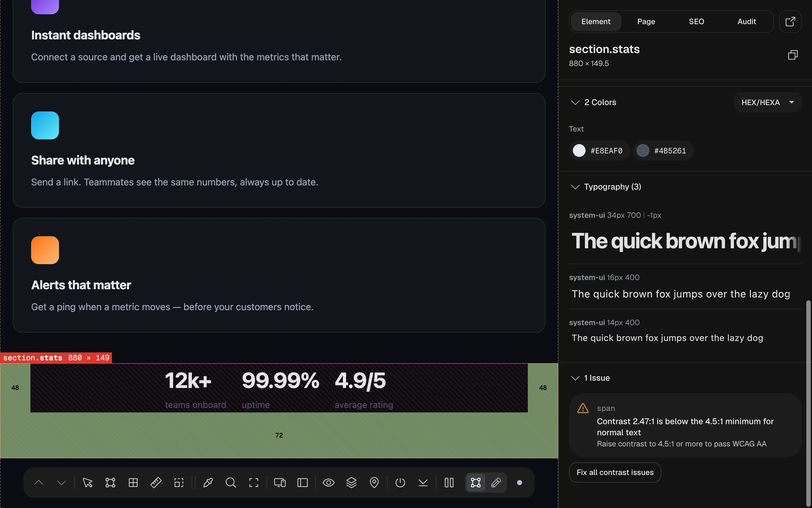This screenshot has height=508, width=812.
Task: Click the Text label above the color swatches
Action: [576, 129]
